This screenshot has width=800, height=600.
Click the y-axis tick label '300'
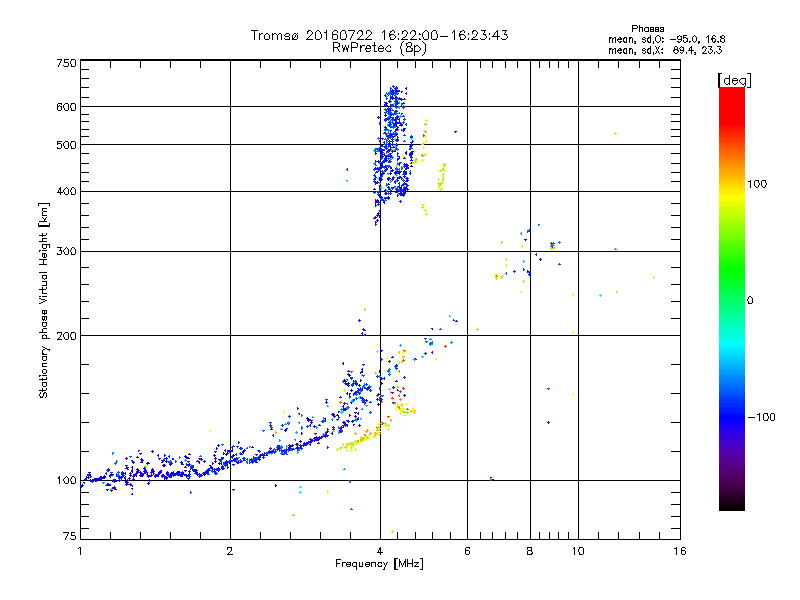pos(66,252)
